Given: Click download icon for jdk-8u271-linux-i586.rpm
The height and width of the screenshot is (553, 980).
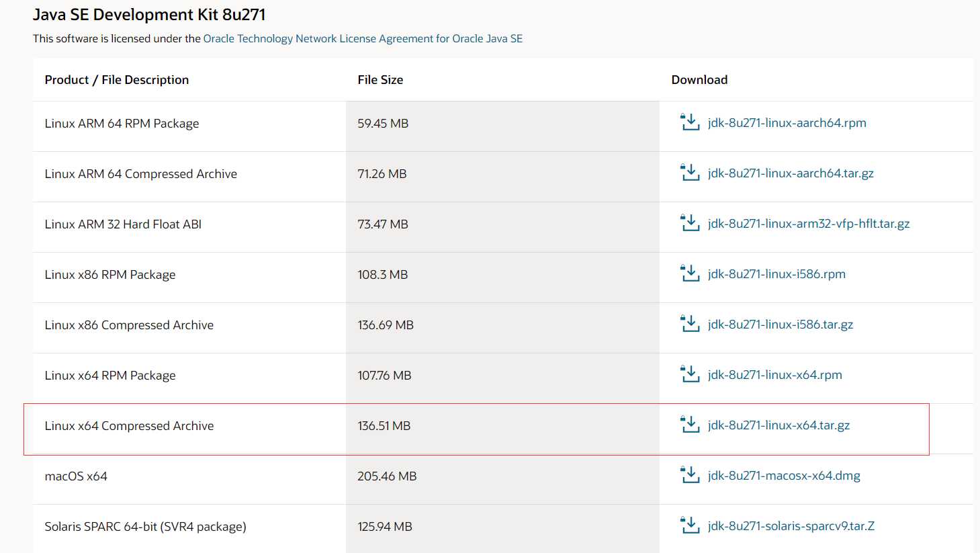Looking at the screenshot, I should pyautogui.click(x=690, y=273).
